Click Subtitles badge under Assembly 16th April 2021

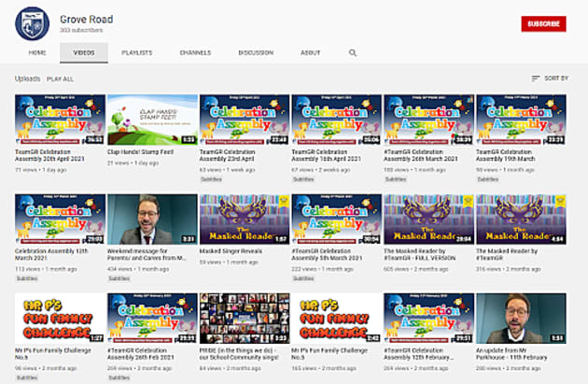303,179
